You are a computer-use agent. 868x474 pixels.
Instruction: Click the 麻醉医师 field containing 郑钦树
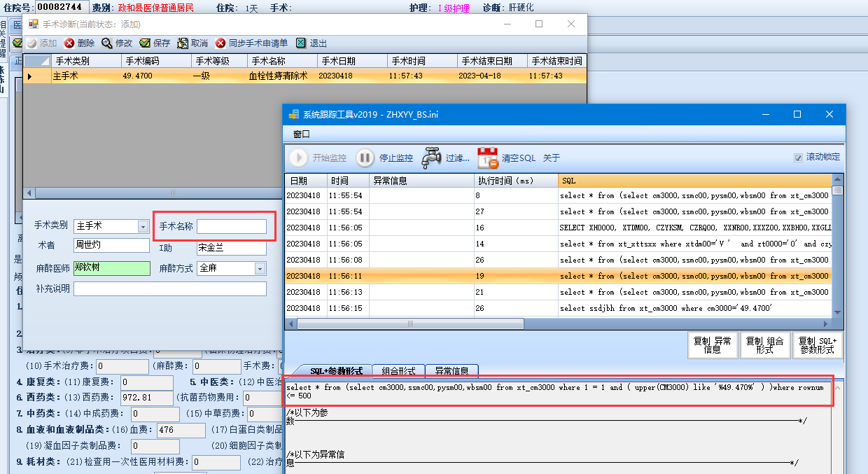(x=111, y=268)
